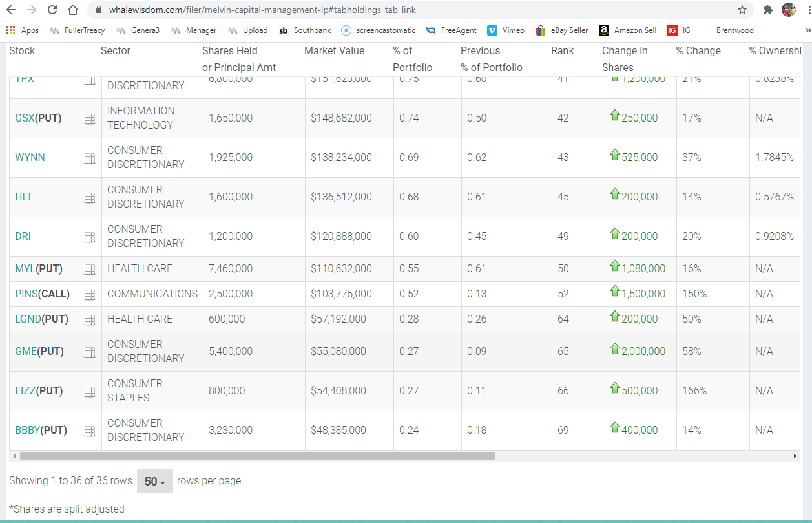Open the grid icon for MYL(PUT)
The width and height of the screenshot is (812, 523).
click(90, 270)
